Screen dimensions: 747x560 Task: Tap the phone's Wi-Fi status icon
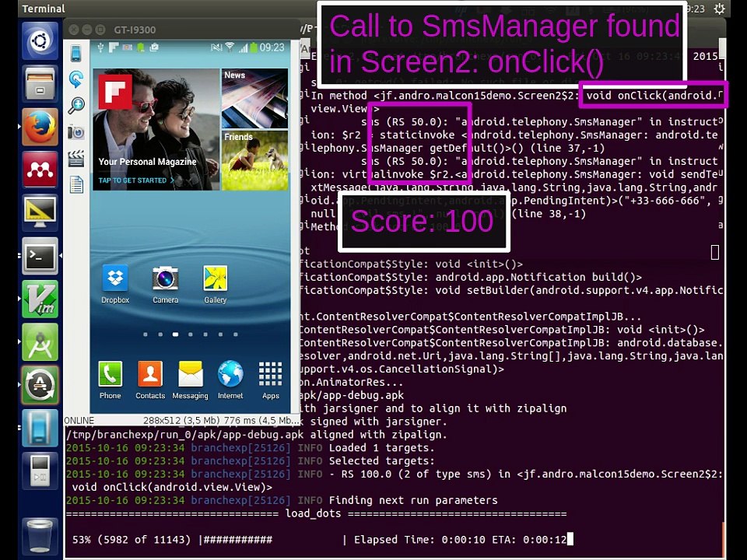[230, 47]
